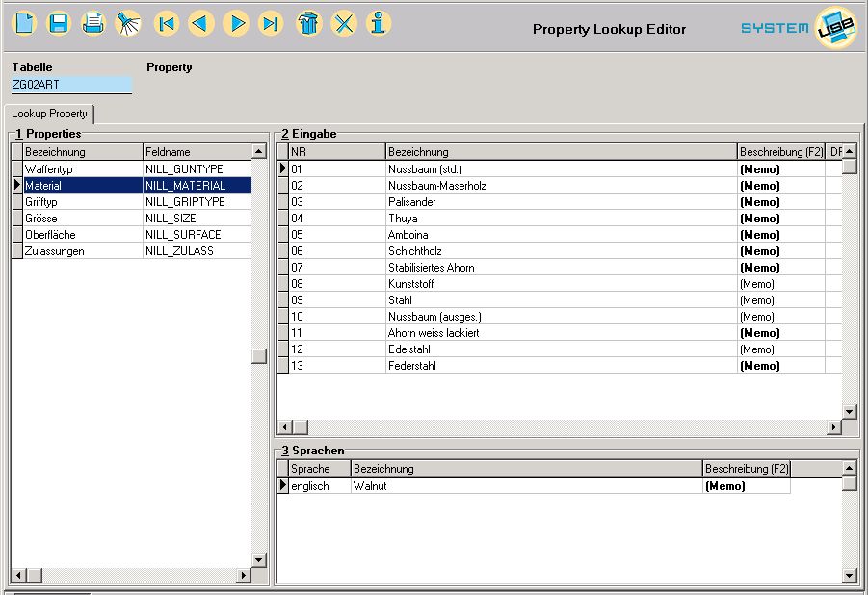This screenshot has width=868, height=595.
Task: Click the Save disk icon
Action: point(59,24)
